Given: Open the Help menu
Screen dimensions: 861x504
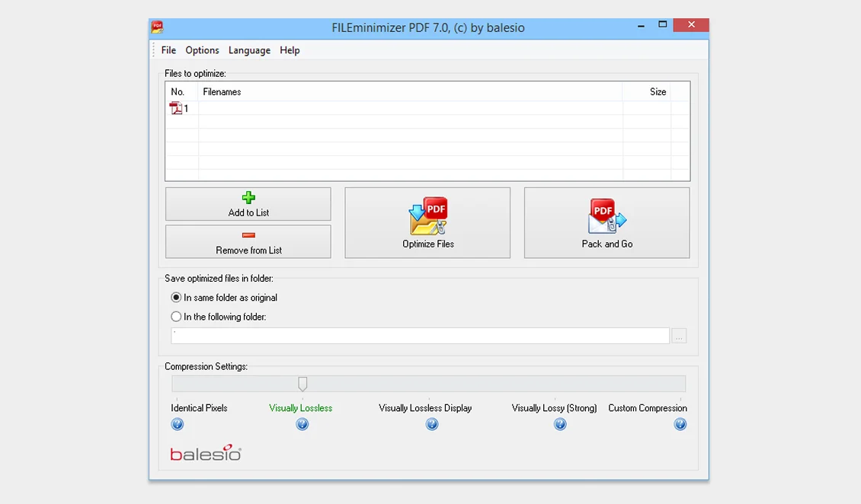Looking at the screenshot, I should [290, 50].
